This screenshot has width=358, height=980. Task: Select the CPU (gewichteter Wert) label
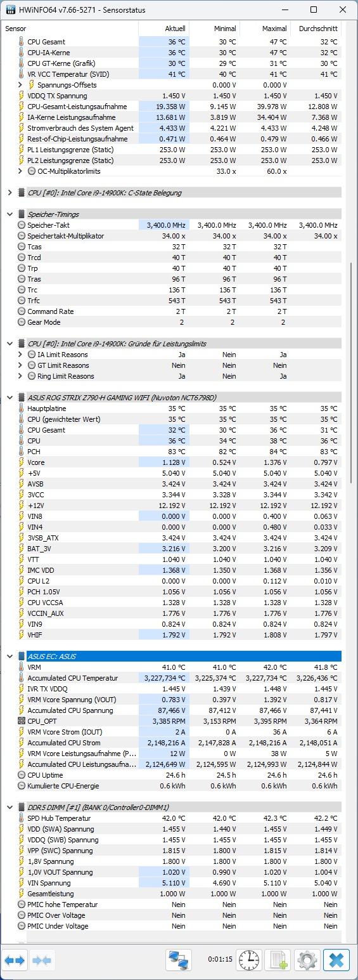coord(64,419)
